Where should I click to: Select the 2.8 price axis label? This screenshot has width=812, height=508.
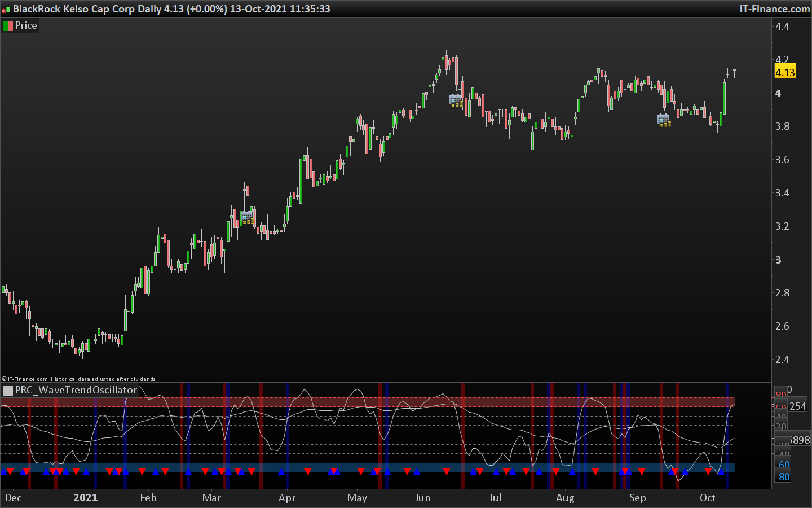coord(782,293)
